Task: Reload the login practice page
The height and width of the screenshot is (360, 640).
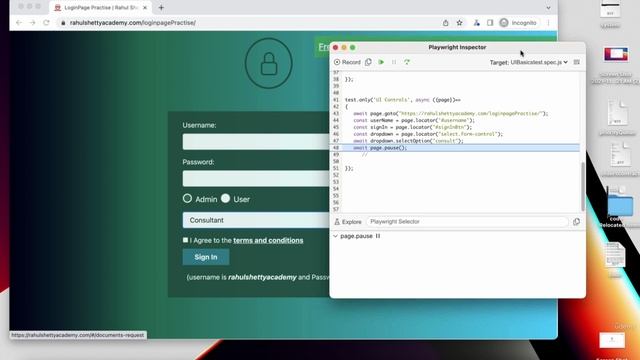Action: pyautogui.click(x=47, y=23)
